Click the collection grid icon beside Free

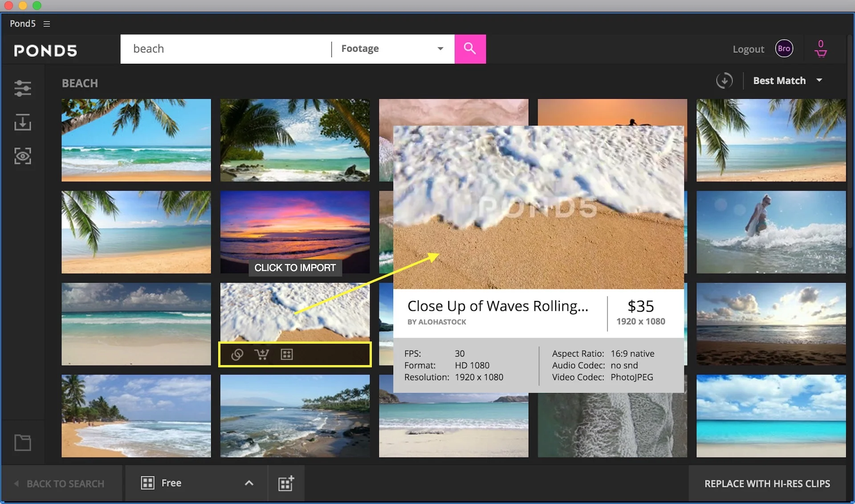[147, 483]
